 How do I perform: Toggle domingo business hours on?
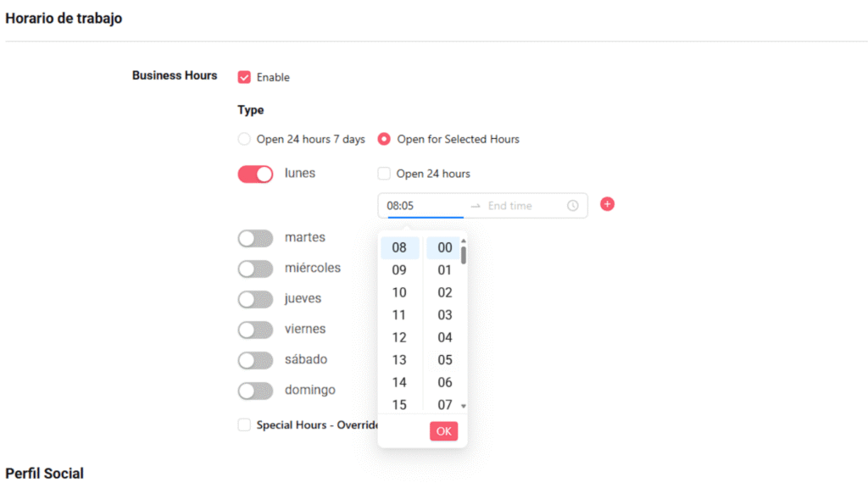pos(255,391)
